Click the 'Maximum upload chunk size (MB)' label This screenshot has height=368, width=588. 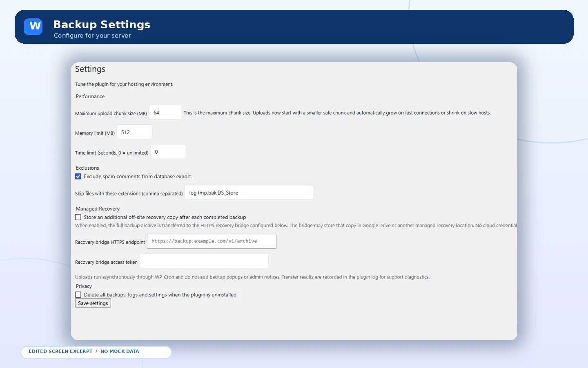click(x=111, y=114)
